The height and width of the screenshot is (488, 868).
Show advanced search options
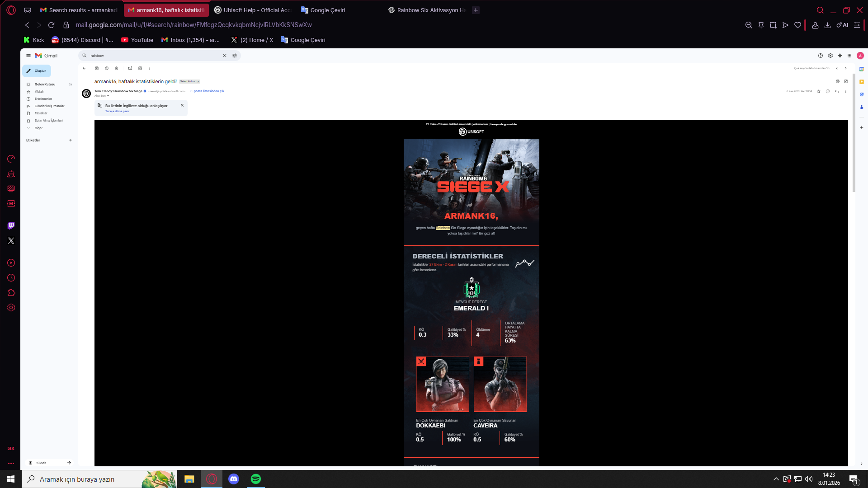pyautogui.click(x=235, y=56)
